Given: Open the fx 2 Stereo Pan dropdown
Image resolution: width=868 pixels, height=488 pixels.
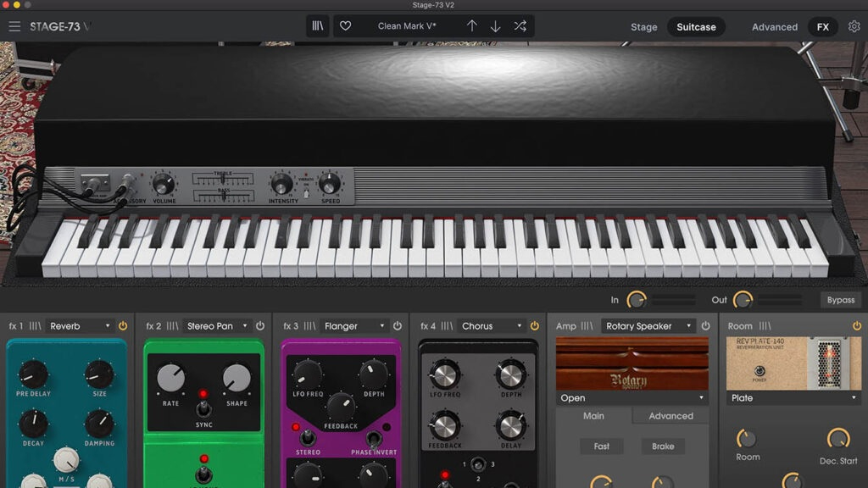Looking at the screenshot, I should pyautogui.click(x=216, y=326).
